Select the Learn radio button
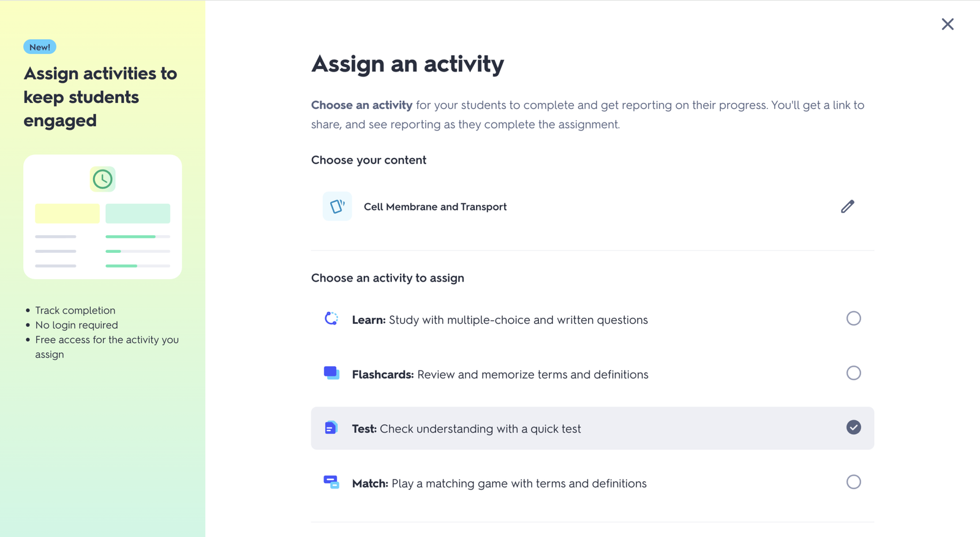 click(853, 318)
